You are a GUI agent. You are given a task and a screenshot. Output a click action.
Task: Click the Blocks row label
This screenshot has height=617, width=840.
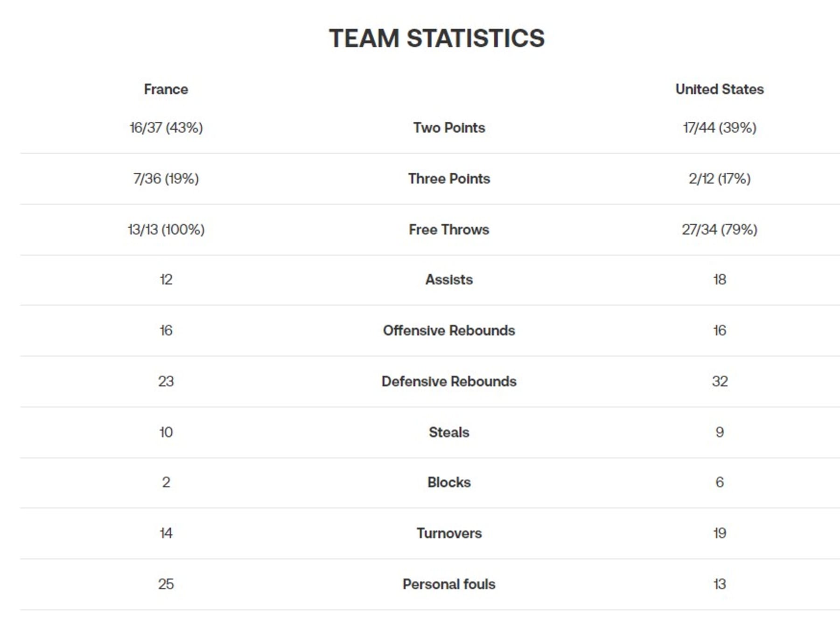coord(449,482)
